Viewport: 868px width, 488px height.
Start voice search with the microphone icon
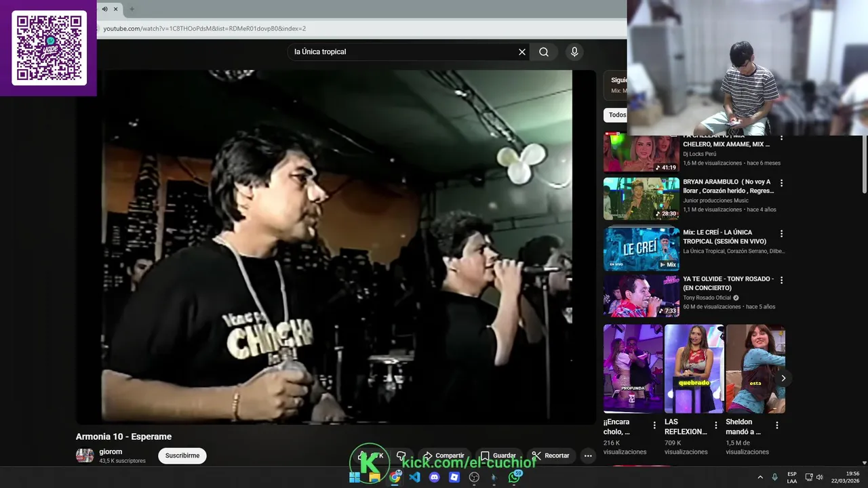point(574,52)
